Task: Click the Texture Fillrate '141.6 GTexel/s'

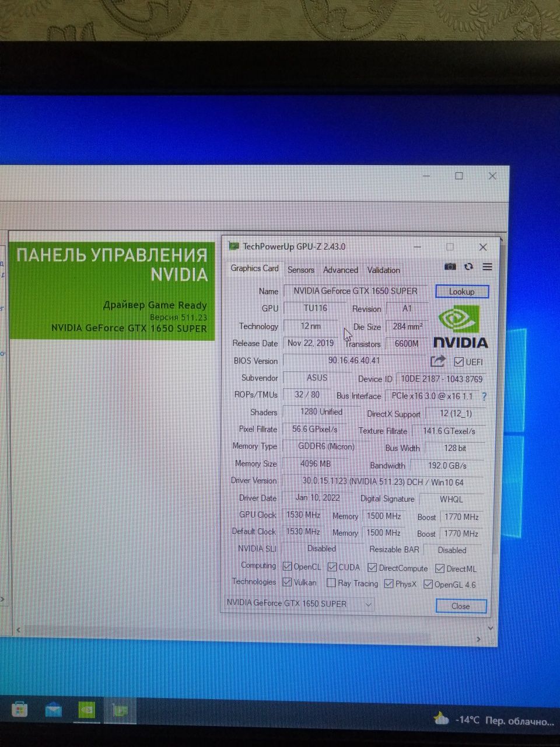Action: pos(449,431)
